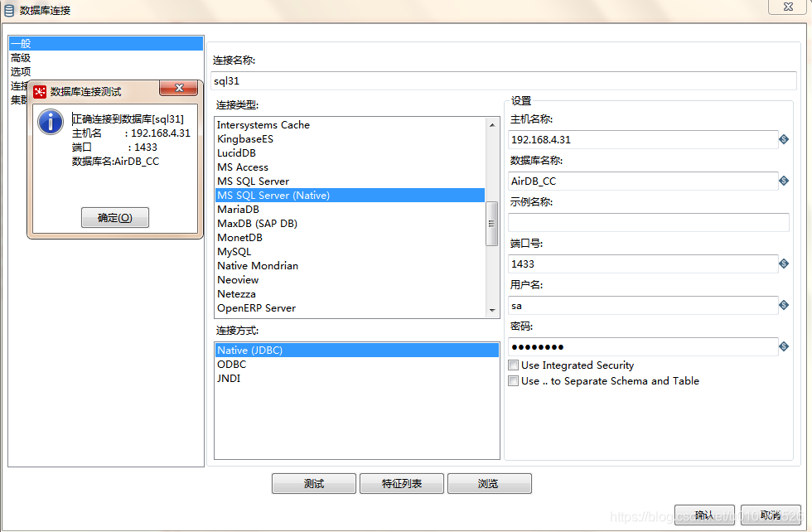
Task: Click the 连接名称 field containing sql31
Action: (x=504, y=81)
